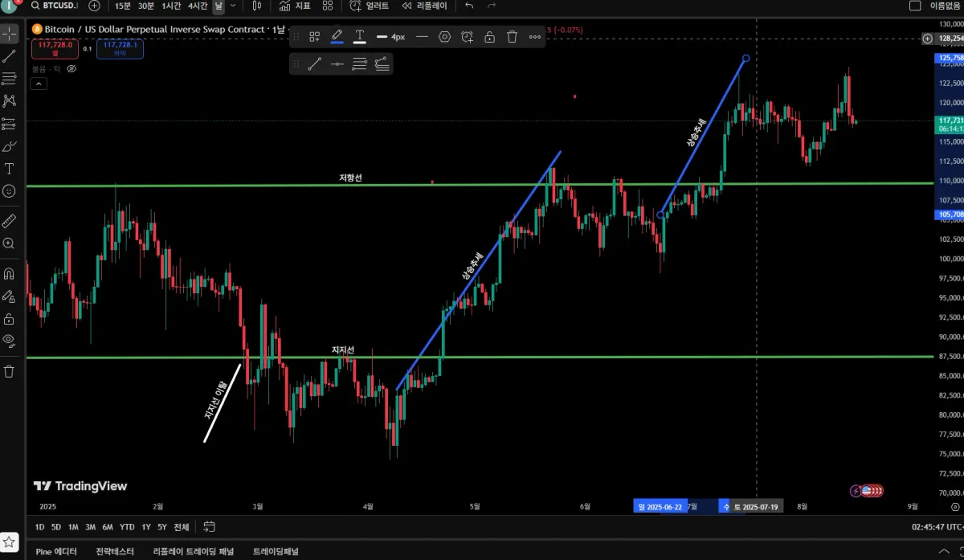The height and width of the screenshot is (560, 964).
Task: Open timezone menu at 02:45:47 clock
Action: (x=937, y=527)
